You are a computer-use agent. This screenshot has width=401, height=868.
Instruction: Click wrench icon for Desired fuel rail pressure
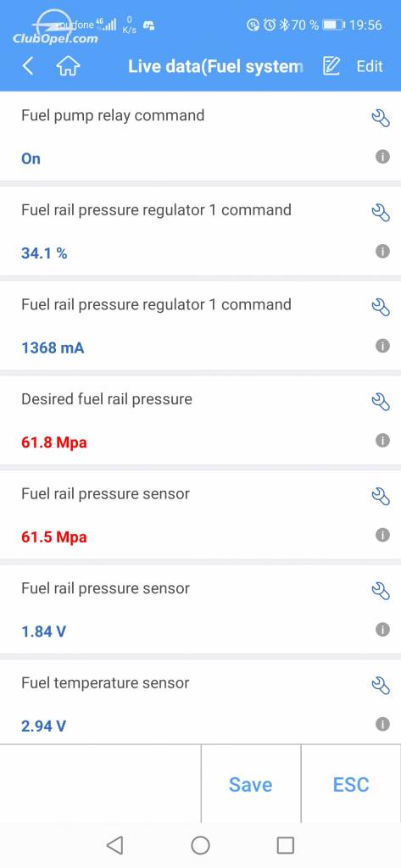[381, 401]
